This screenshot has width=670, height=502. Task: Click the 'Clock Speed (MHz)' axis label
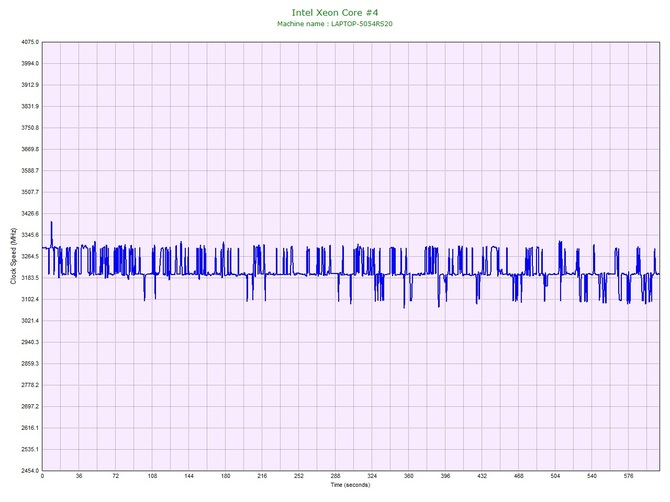[14, 256]
